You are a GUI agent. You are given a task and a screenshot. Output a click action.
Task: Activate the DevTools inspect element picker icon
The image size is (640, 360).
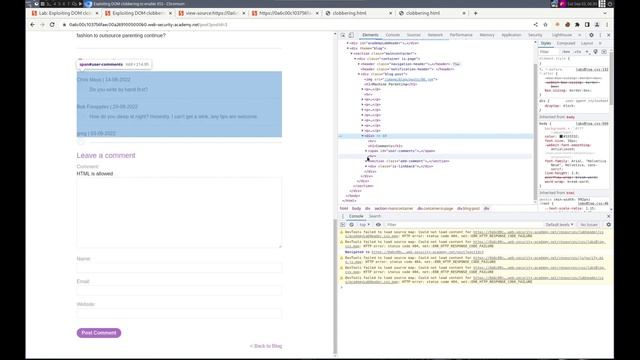pos(343,35)
